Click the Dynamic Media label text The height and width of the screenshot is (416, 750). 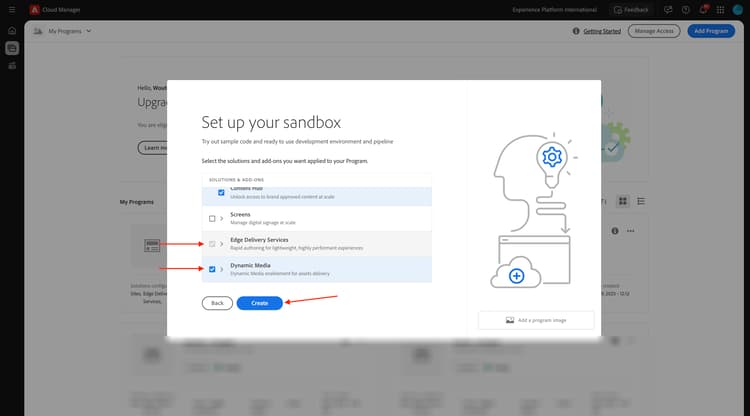(x=250, y=265)
